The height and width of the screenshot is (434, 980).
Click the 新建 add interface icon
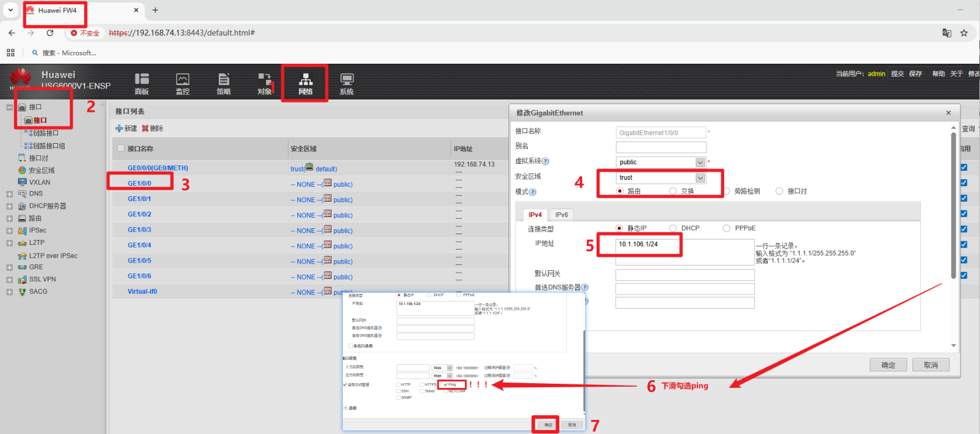[119, 128]
